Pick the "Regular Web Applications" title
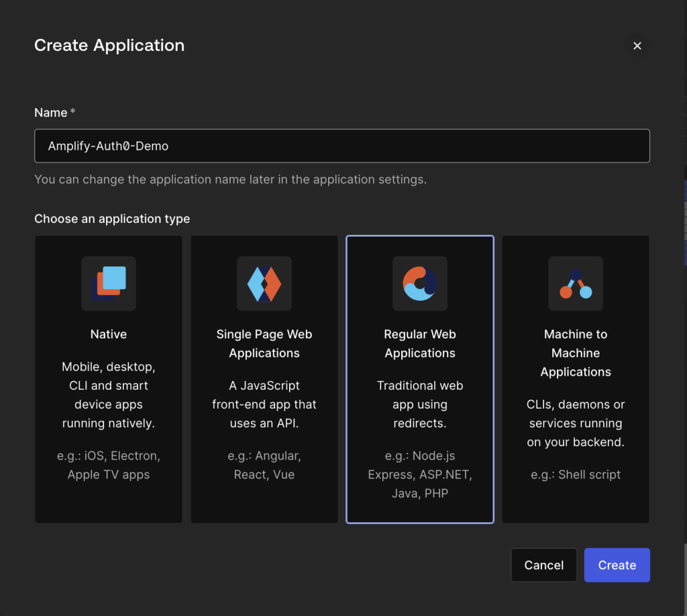The image size is (687, 616). (420, 344)
